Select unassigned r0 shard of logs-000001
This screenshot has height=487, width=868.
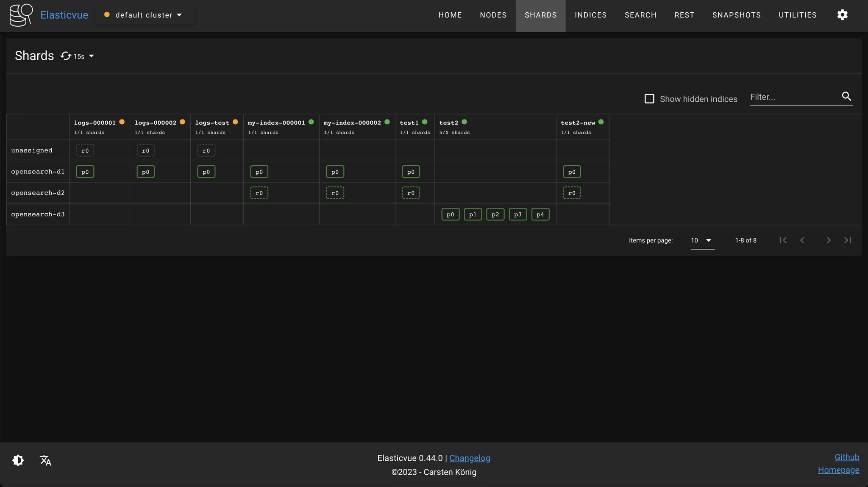85,150
